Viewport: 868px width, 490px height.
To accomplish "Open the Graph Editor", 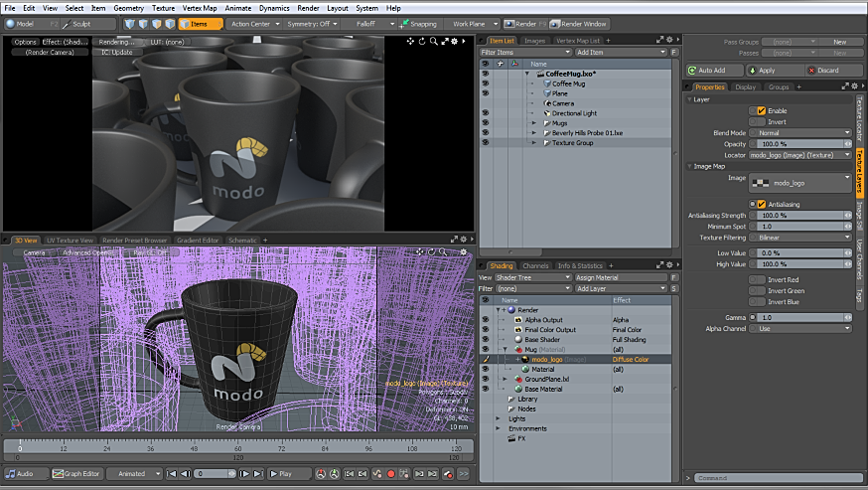I will [76, 474].
